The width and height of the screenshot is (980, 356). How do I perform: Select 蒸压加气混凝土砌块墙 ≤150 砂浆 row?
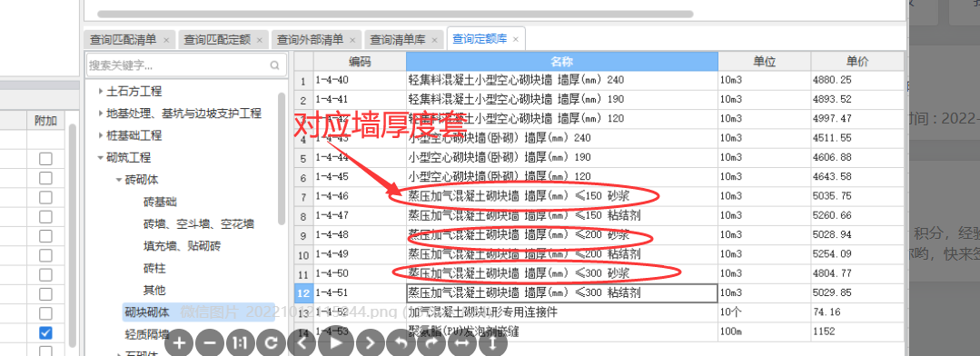pyautogui.click(x=562, y=196)
